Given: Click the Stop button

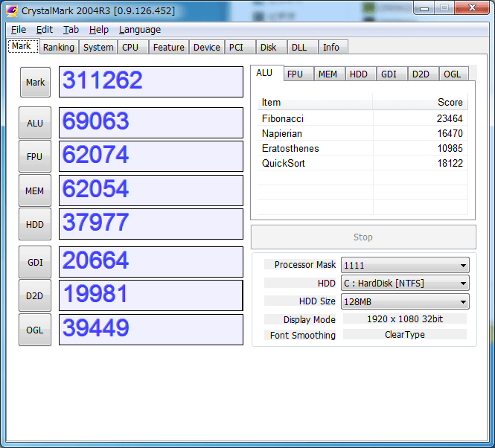Looking at the screenshot, I should point(363,237).
